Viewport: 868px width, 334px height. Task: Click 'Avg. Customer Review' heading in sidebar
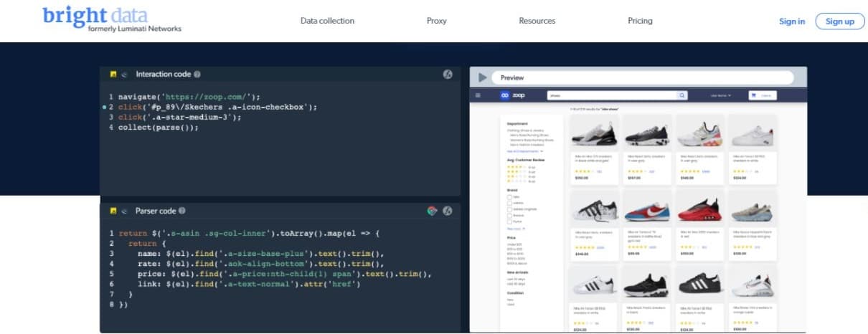coord(526,160)
